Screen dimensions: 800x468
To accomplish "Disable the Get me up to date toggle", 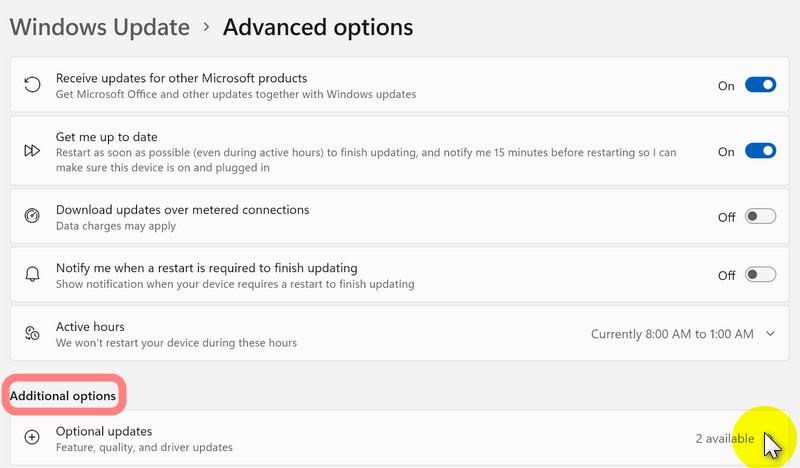I will point(760,152).
